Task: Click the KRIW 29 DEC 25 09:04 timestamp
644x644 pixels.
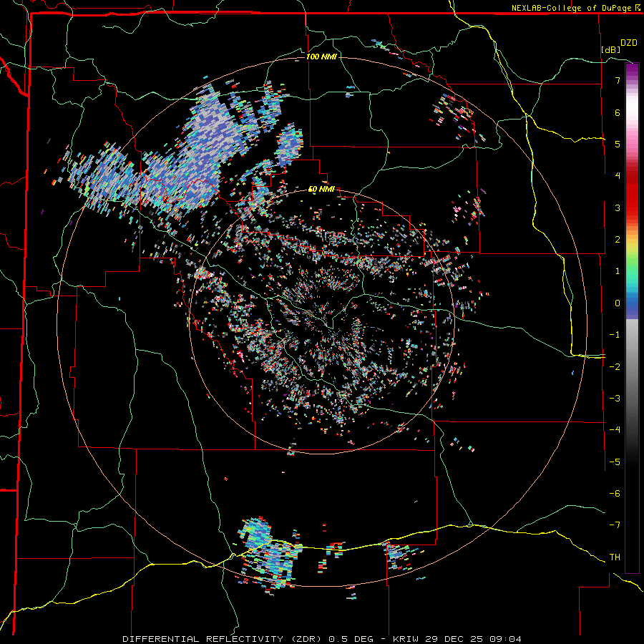Action: (x=457, y=639)
